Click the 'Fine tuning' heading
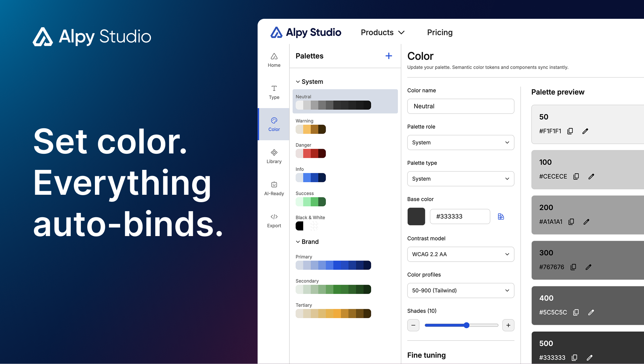The width and height of the screenshot is (644, 364). tap(426, 355)
